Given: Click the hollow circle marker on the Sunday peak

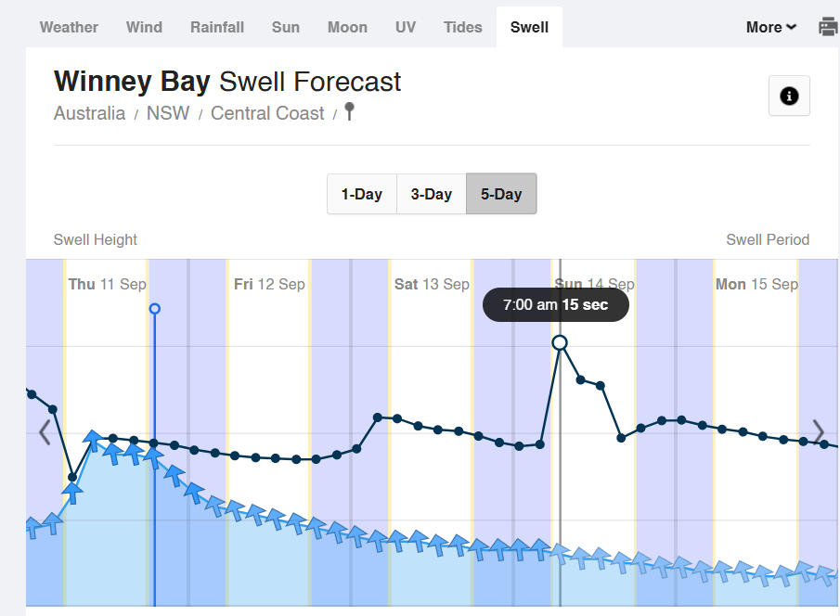Looking at the screenshot, I should 560,341.
